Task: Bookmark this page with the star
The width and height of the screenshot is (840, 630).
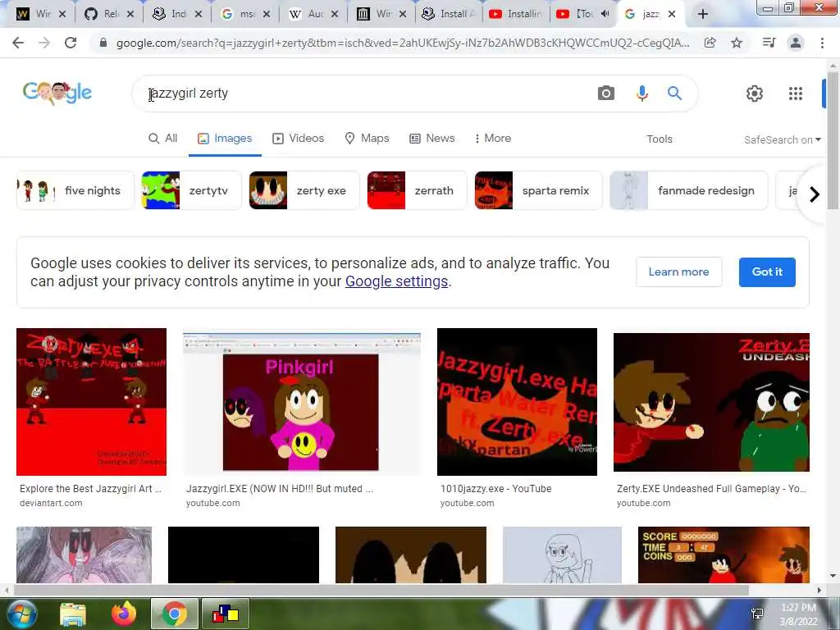Action: pos(737,43)
